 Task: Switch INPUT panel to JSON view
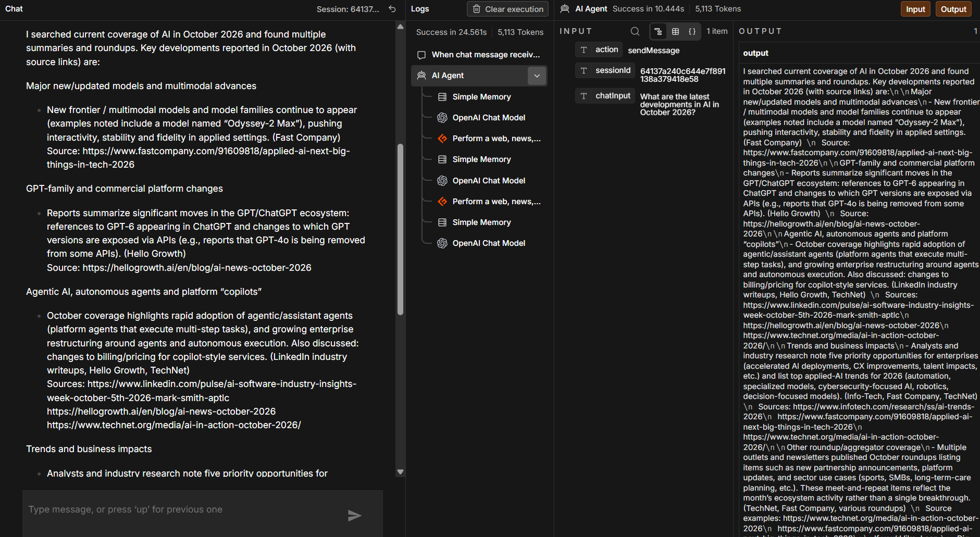tap(692, 31)
